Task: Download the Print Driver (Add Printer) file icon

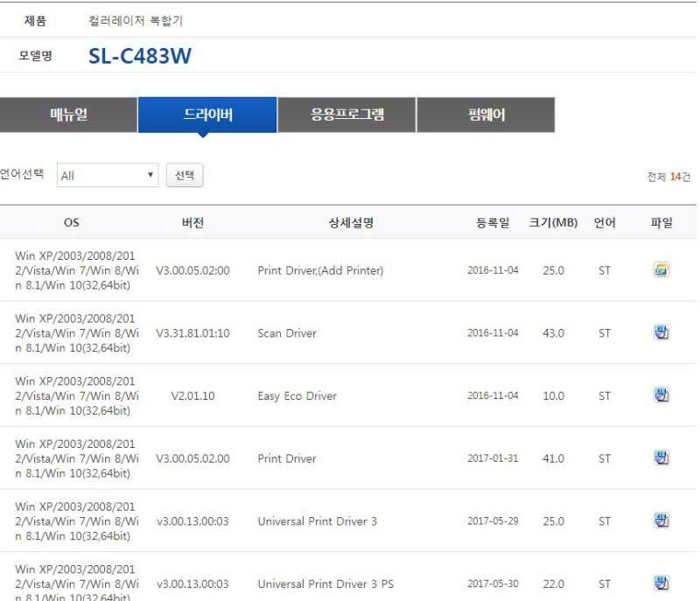Action: (661, 269)
